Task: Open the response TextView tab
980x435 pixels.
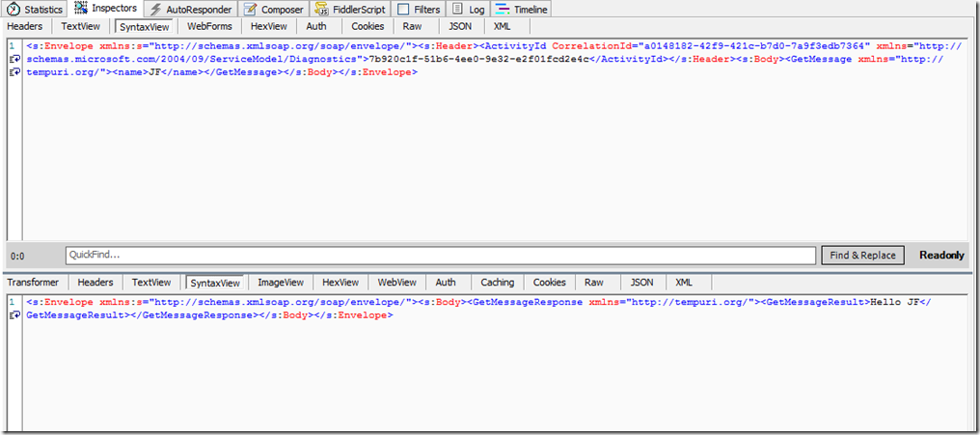Action: pyautogui.click(x=151, y=283)
